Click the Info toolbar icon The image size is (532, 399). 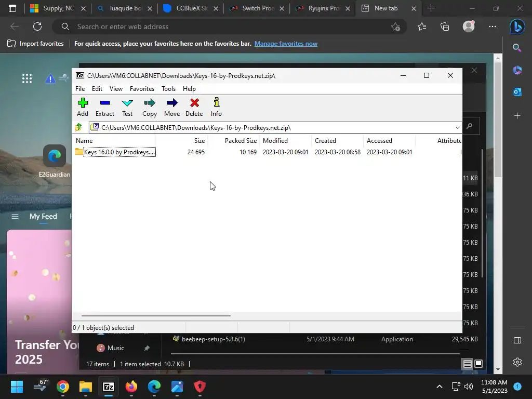point(216,107)
